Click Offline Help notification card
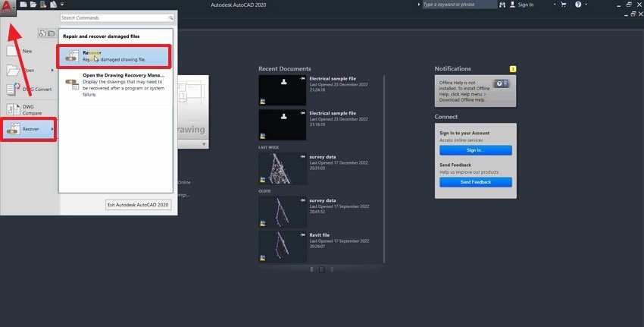Screen dimensions: 644x327 [x=475, y=91]
